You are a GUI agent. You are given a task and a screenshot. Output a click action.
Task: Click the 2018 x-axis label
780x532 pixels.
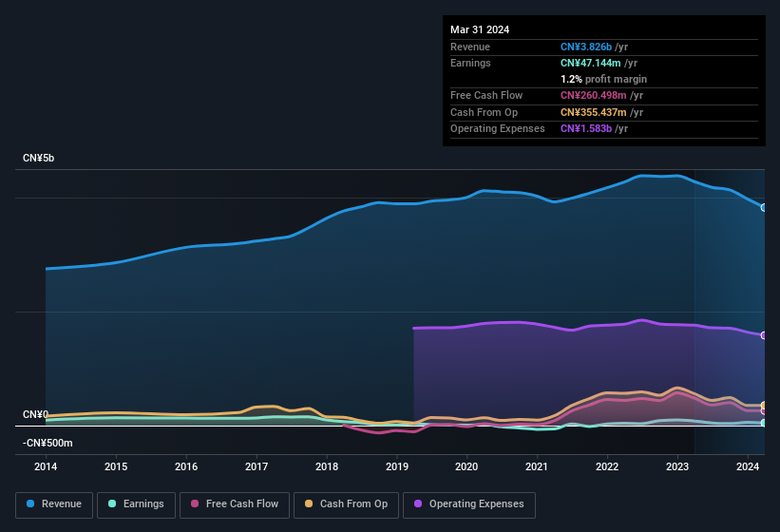coord(326,466)
